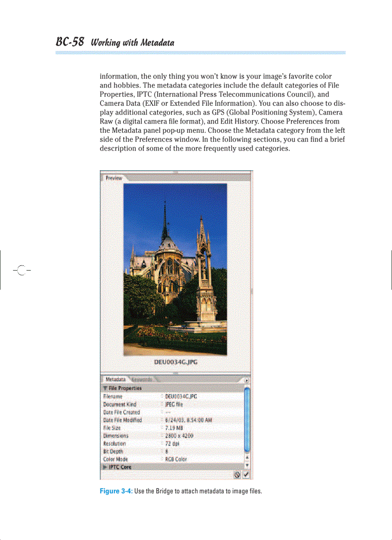Select the DEU0034G.JPG preview image

(x=175, y=270)
